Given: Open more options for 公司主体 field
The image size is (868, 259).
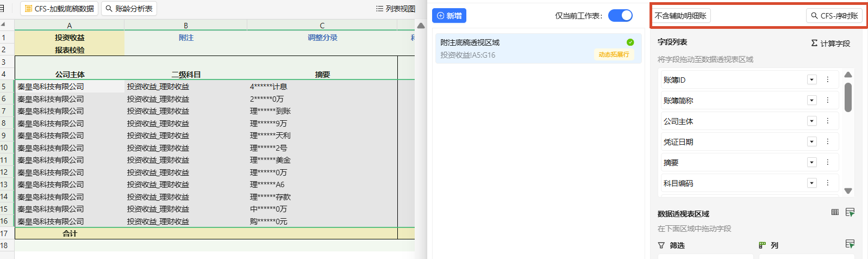Looking at the screenshot, I should (x=828, y=121).
